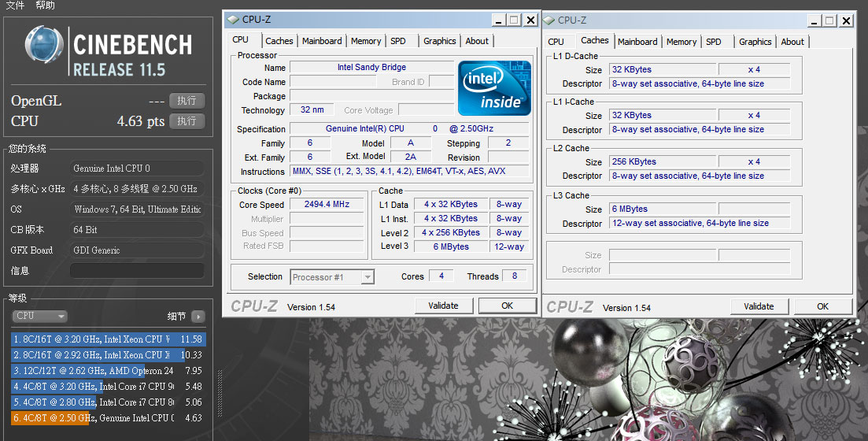Image resolution: width=868 pixels, height=441 pixels.
Task: Click the Instructions value MMX, SSE
Action: tap(409, 171)
